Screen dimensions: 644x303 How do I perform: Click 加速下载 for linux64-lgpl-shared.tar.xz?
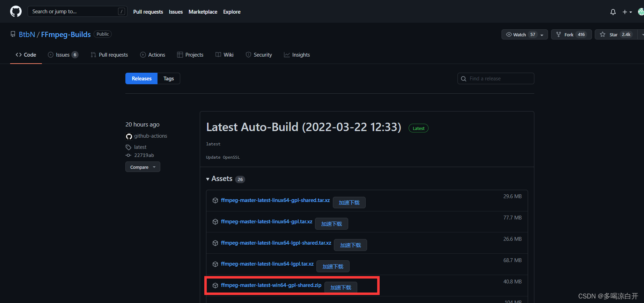350,245
